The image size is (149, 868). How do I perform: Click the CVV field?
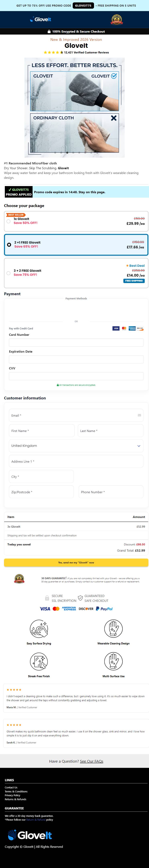pyautogui.click(x=76, y=376)
